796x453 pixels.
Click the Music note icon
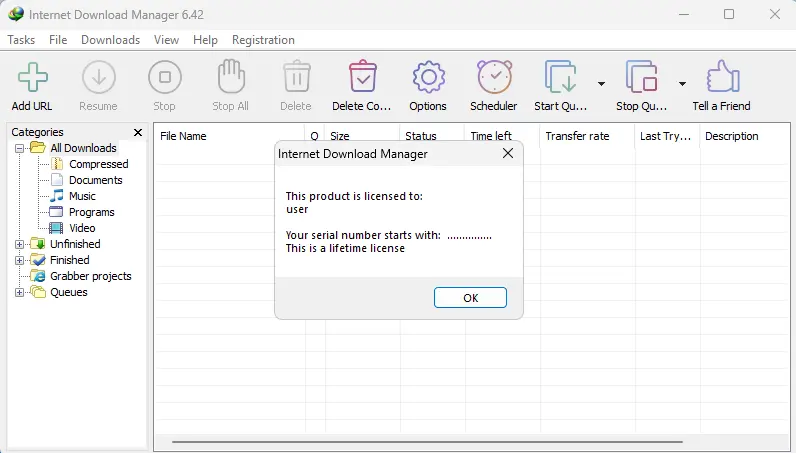pyautogui.click(x=57, y=196)
